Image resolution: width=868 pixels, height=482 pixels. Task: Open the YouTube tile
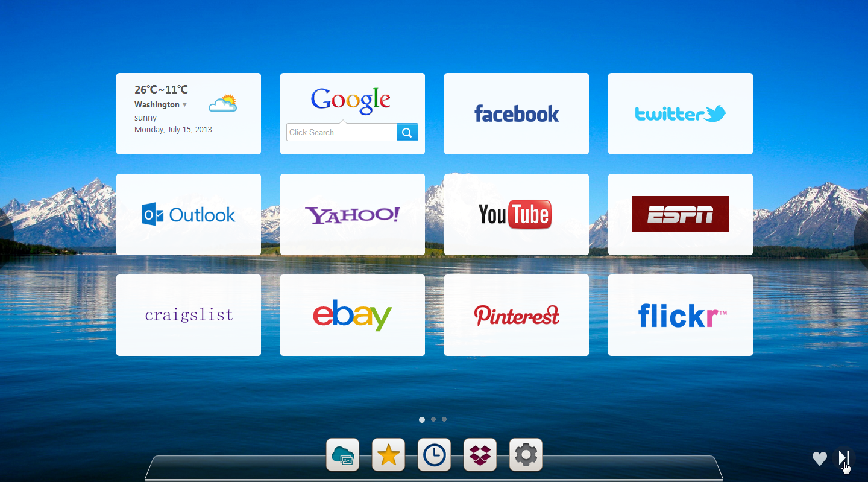click(x=517, y=214)
